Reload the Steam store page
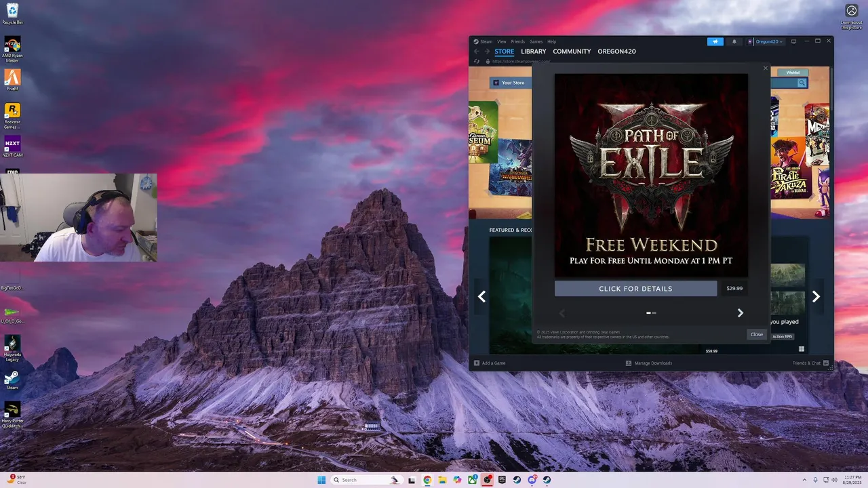The width and height of the screenshot is (868, 488). pos(477,61)
